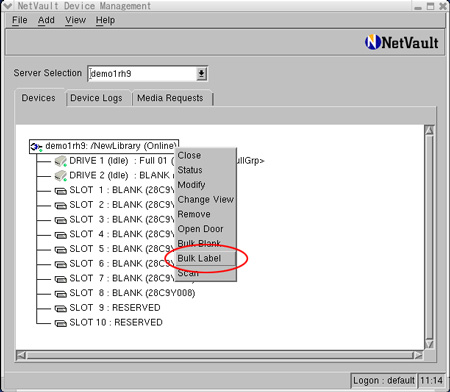Click the 11:14 clock in status bar

tap(431, 381)
